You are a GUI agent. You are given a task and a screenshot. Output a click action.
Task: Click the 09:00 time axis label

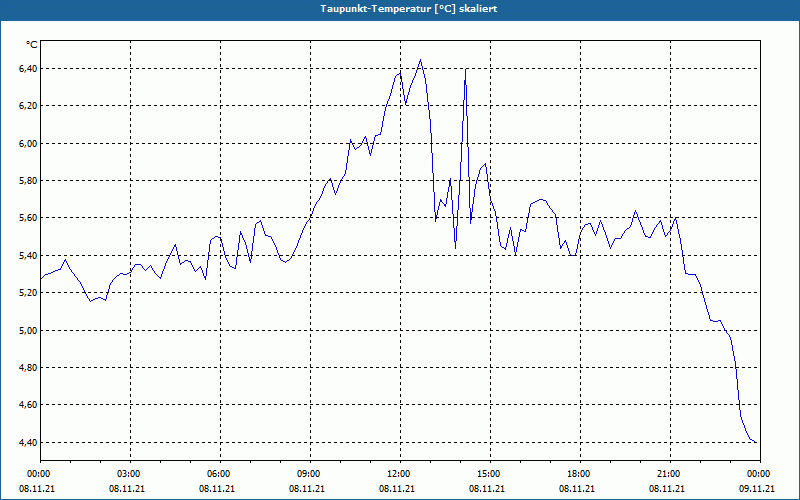[310, 474]
